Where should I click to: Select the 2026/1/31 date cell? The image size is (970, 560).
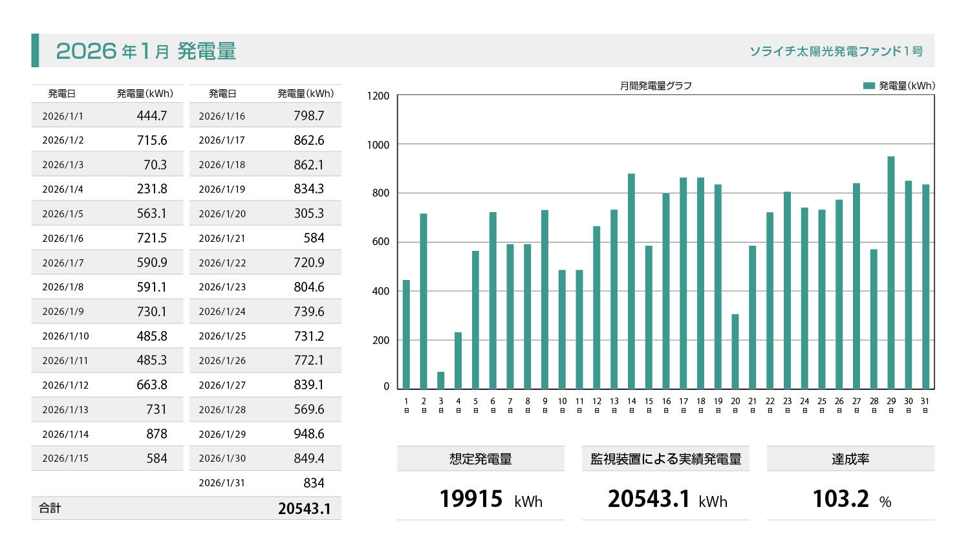[x=222, y=483]
